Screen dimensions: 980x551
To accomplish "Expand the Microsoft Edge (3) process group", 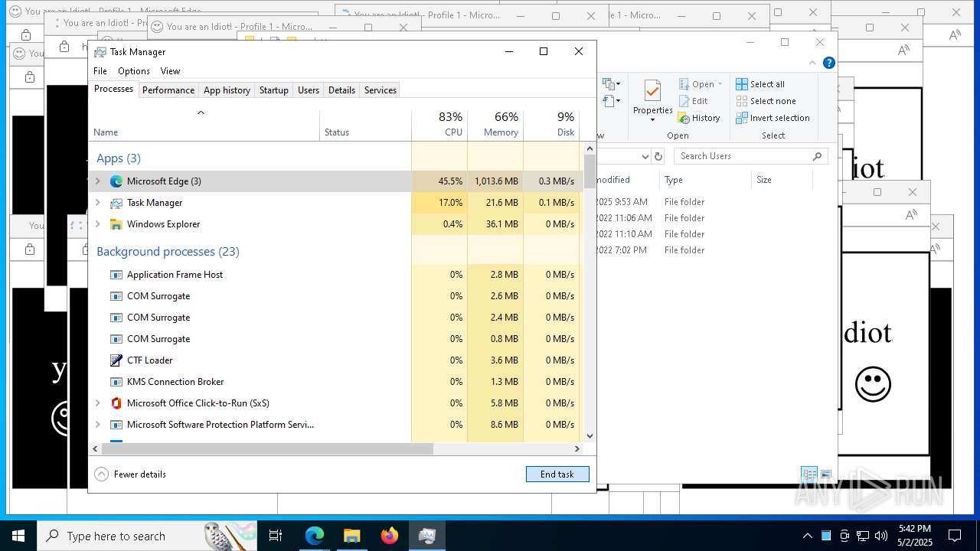I will point(97,181).
